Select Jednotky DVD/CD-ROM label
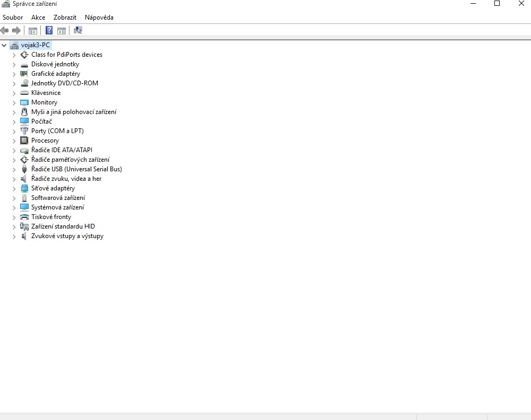Image resolution: width=531 pixels, height=420 pixels. [65, 83]
